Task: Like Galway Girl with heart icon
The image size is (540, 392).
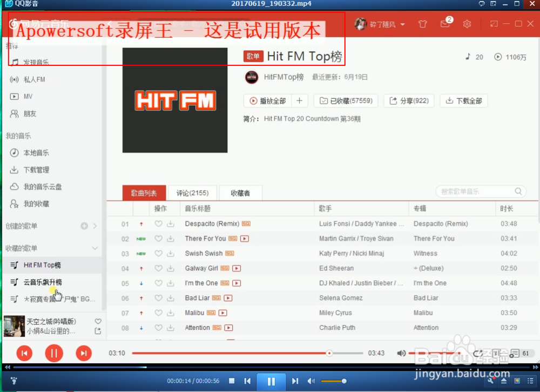Action: click(158, 268)
